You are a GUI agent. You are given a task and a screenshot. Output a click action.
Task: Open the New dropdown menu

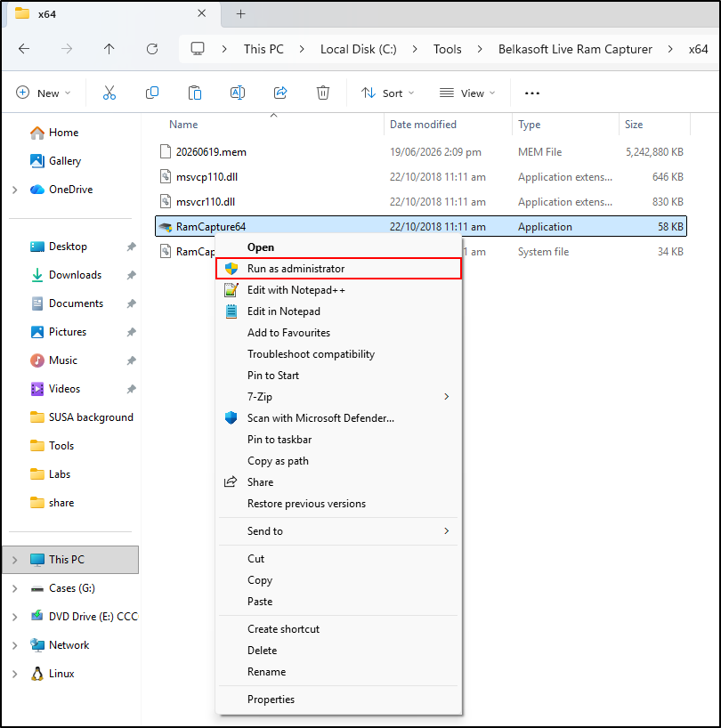click(x=44, y=93)
